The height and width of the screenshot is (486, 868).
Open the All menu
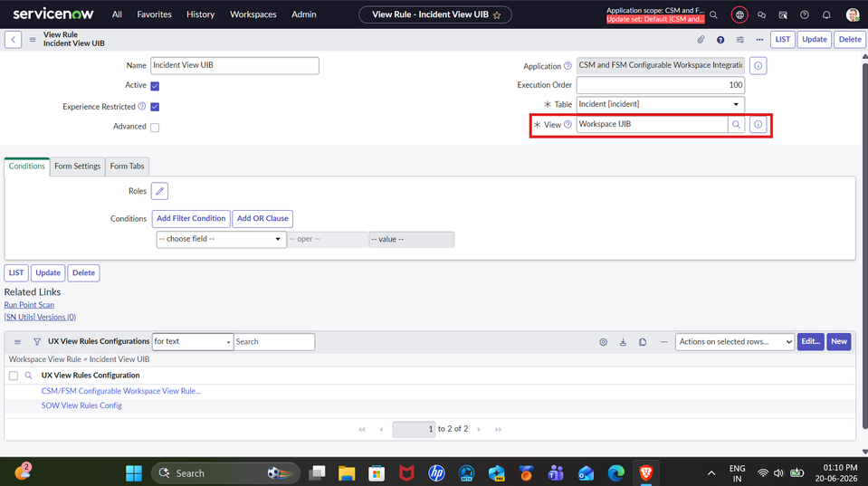click(x=117, y=14)
